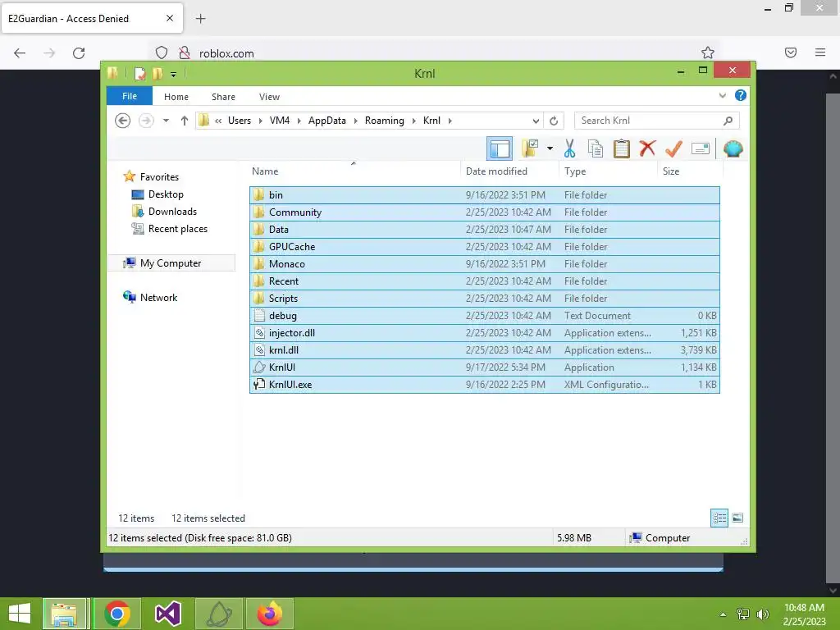
Task: Select the debug text document
Action: coord(484,316)
